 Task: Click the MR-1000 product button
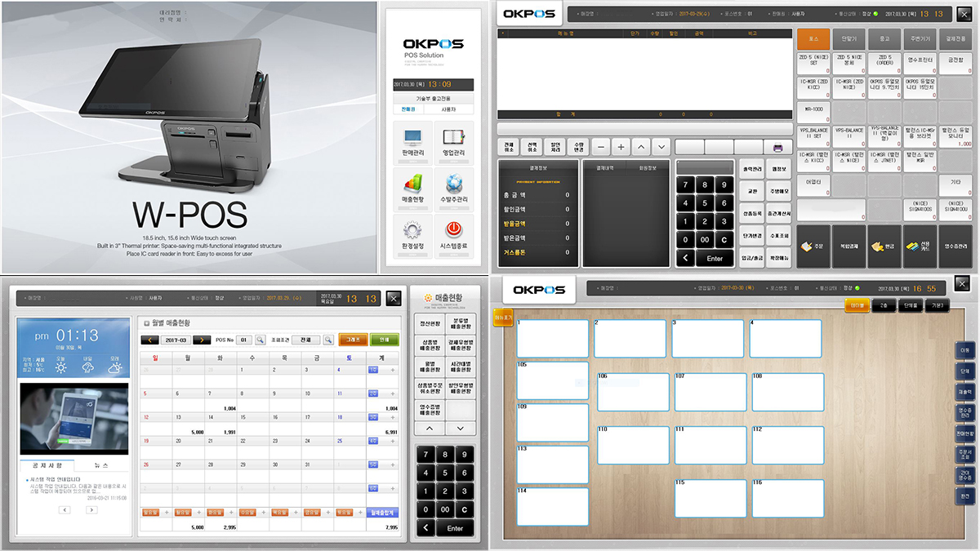point(813,112)
